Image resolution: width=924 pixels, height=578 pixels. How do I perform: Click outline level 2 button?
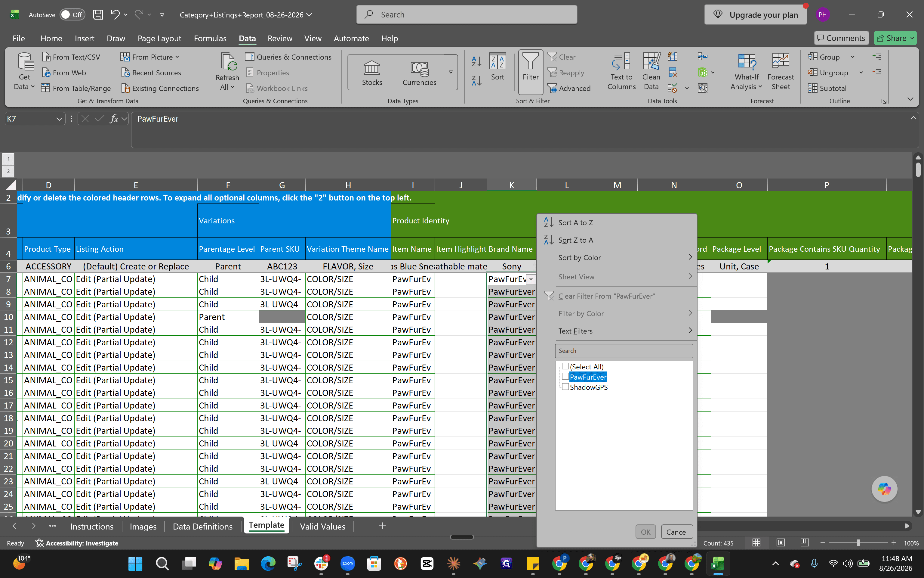[8, 171]
